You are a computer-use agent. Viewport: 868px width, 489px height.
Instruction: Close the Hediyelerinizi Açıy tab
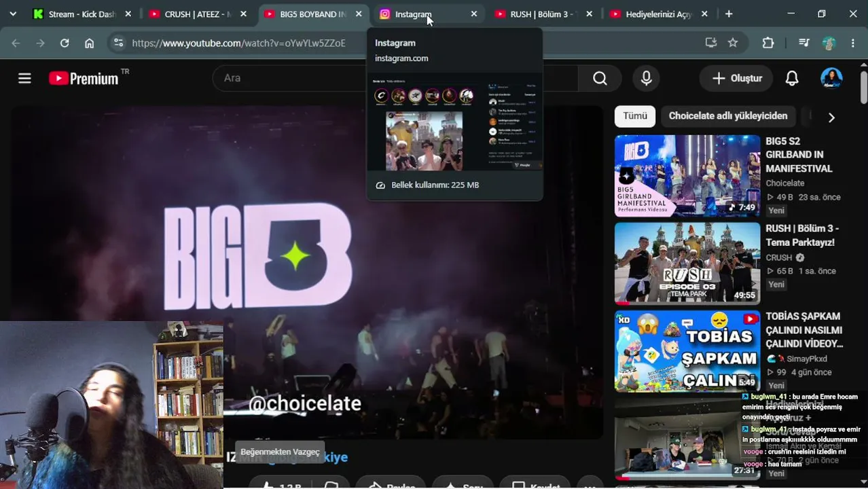click(x=704, y=14)
